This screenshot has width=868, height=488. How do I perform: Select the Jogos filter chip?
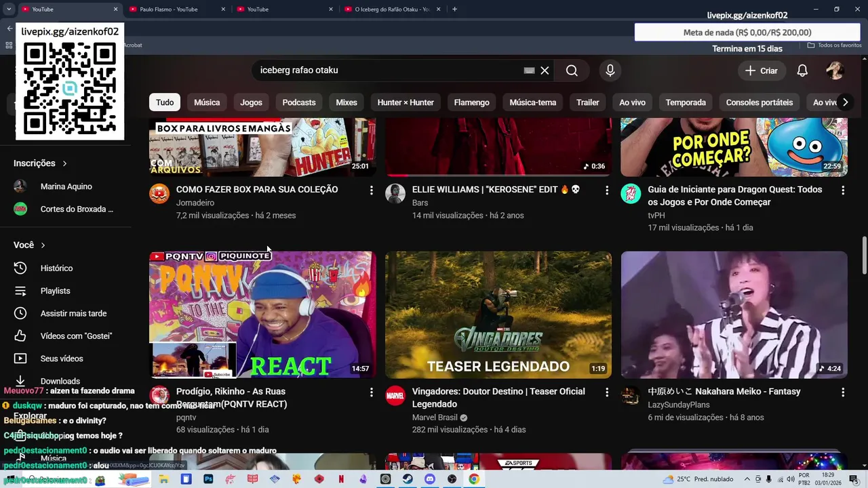click(251, 102)
